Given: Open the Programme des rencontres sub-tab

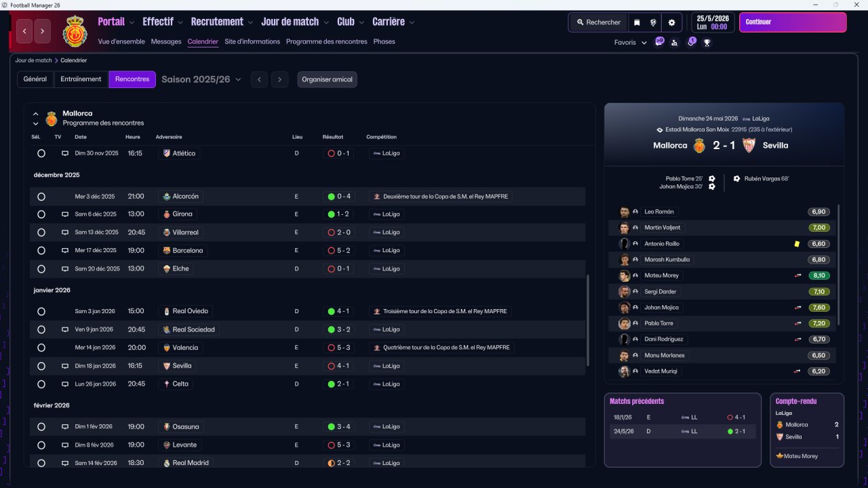Looking at the screenshot, I should (327, 42).
